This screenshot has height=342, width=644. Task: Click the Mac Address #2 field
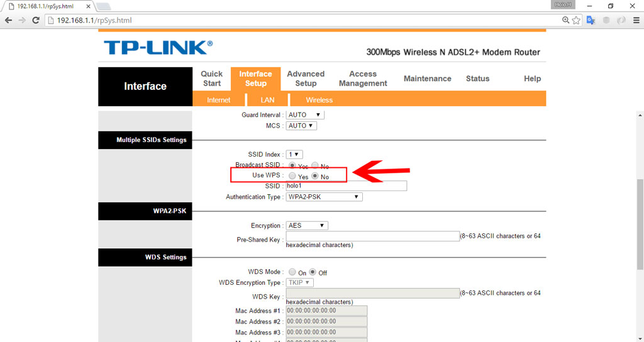pos(326,321)
